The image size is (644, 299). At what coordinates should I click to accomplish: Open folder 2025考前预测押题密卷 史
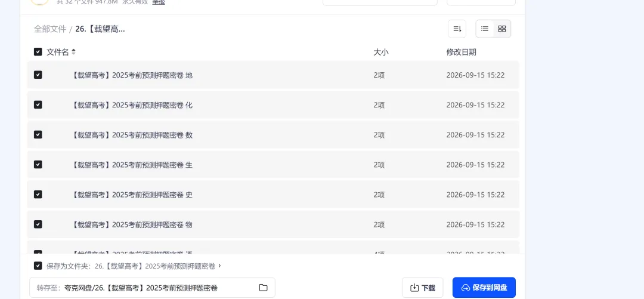pos(132,195)
